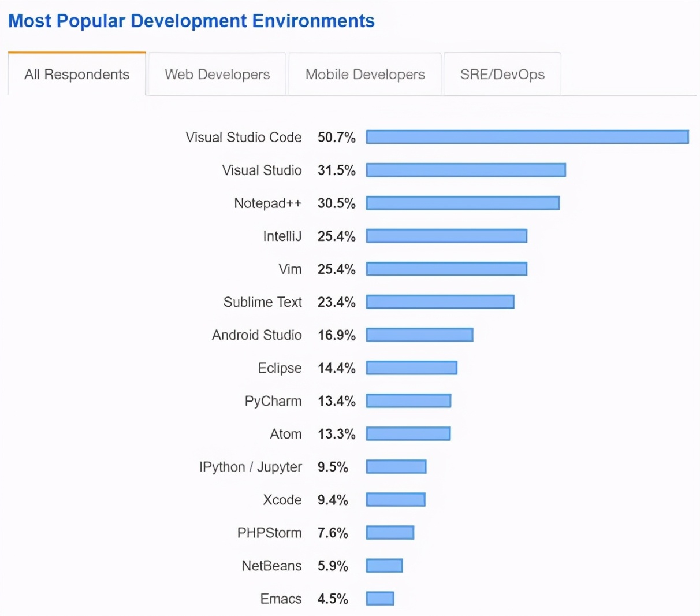Click the Atom bar
Screen dimensions: 700x616
408,433
